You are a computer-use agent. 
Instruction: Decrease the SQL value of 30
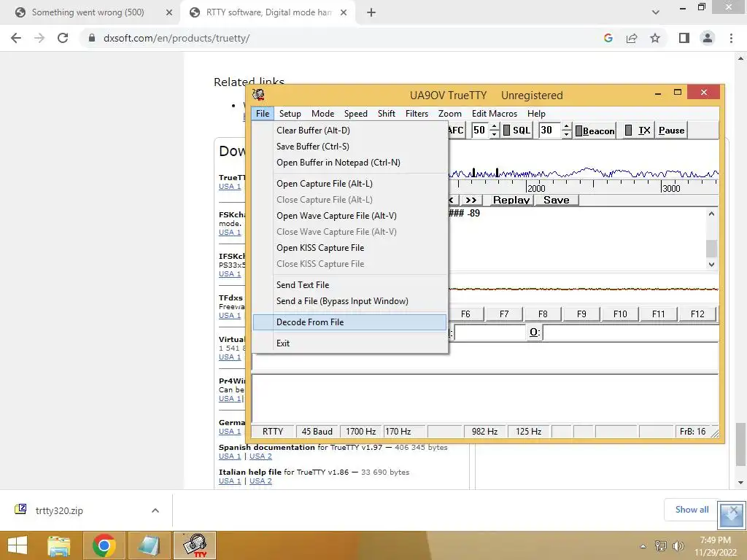click(566, 134)
